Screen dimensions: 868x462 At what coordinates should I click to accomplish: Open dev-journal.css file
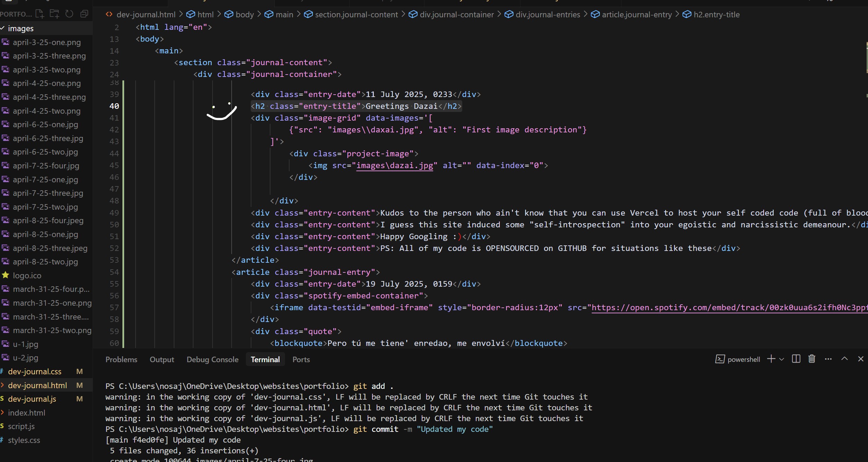pyautogui.click(x=35, y=372)
